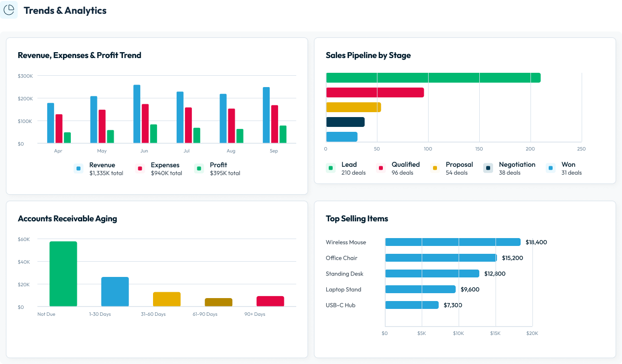Click the September Expenses bar

tap(275, 124)
